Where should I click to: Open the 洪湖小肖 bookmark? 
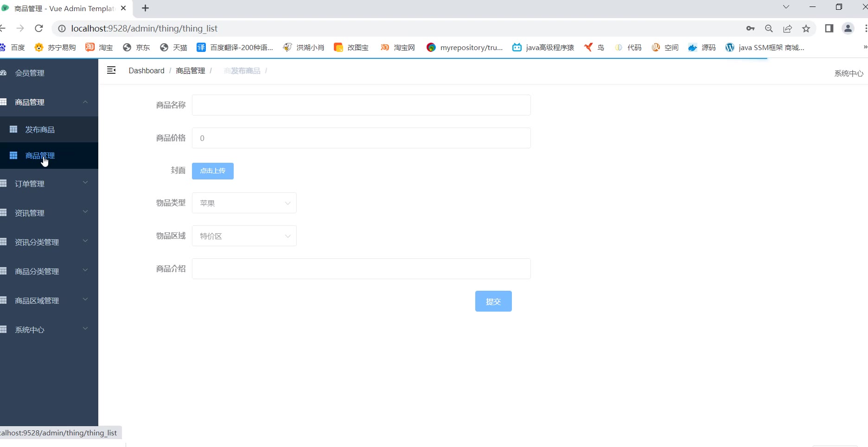point(304,47)
